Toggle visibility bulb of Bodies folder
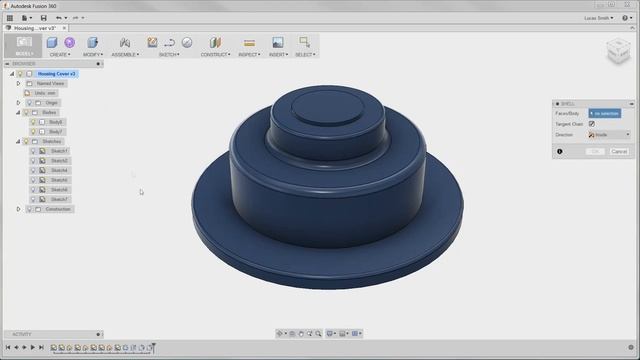The image size is (640, 360). coord(26,113)
